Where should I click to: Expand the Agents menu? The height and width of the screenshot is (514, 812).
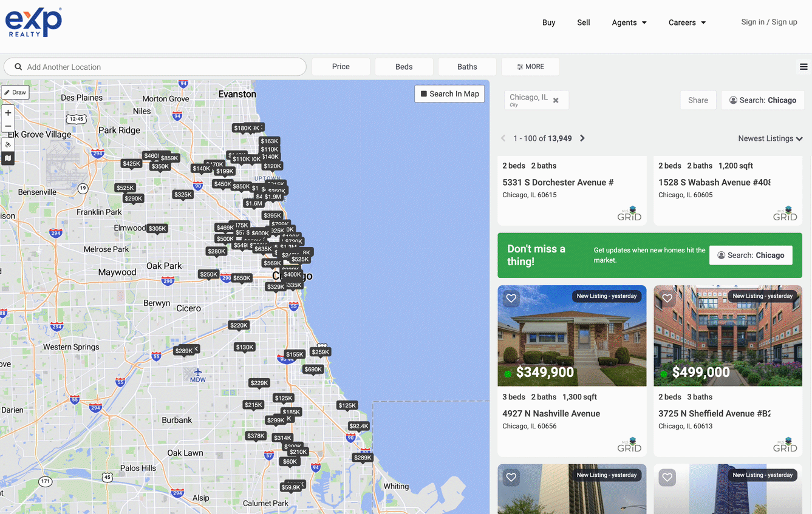tap(629, 22)
